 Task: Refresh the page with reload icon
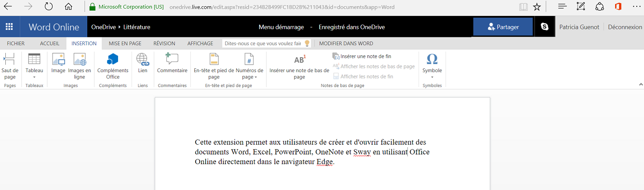click(48, 7)
